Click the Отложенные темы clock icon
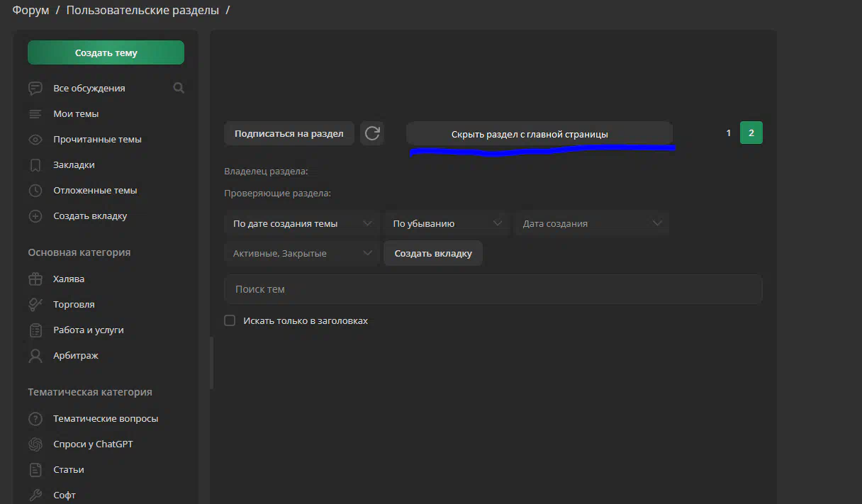 pos(35,190)
